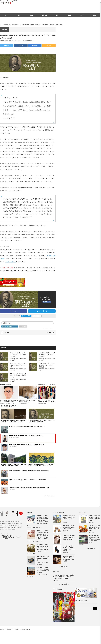Click the シェアする Facebook button
101x644 pixels.
[14, 311]
